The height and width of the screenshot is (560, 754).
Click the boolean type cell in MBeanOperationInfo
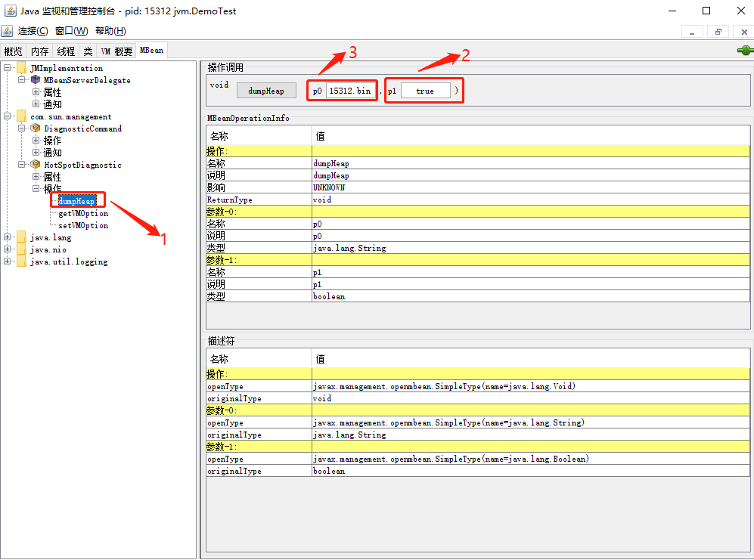tap(531, 296)
